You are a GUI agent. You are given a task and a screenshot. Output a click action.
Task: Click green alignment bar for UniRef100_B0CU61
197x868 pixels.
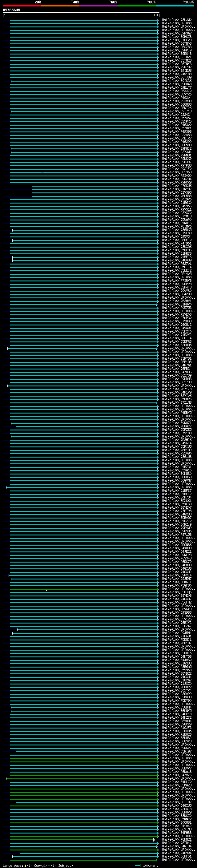[84, 822]
